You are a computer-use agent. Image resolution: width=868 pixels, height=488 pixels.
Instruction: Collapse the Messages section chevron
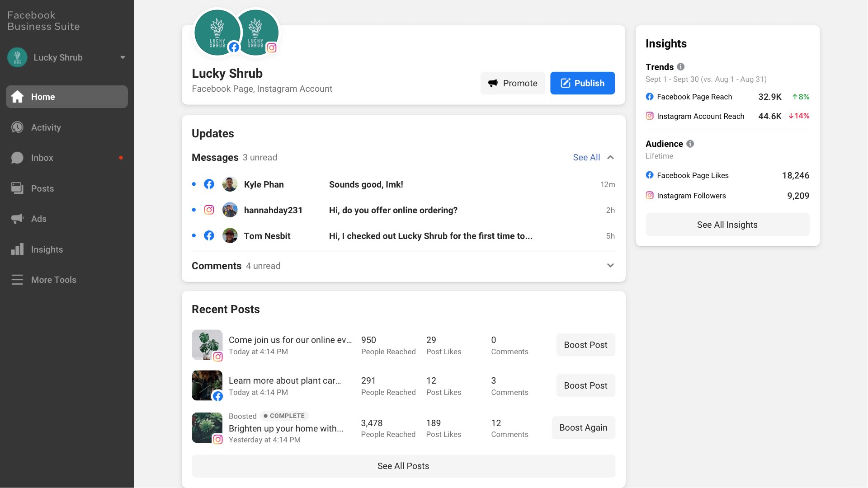[x=610, y=157]
